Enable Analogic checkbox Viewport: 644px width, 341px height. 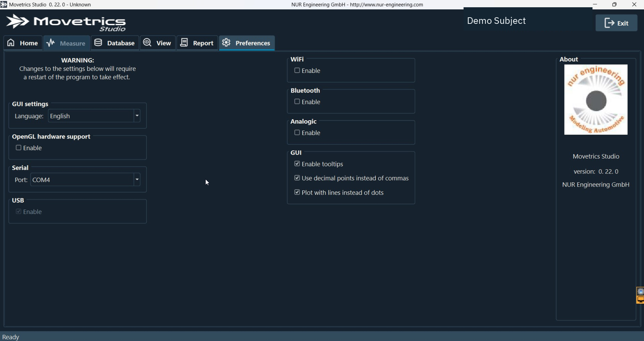pyautogui.click(x=297, y=133)
